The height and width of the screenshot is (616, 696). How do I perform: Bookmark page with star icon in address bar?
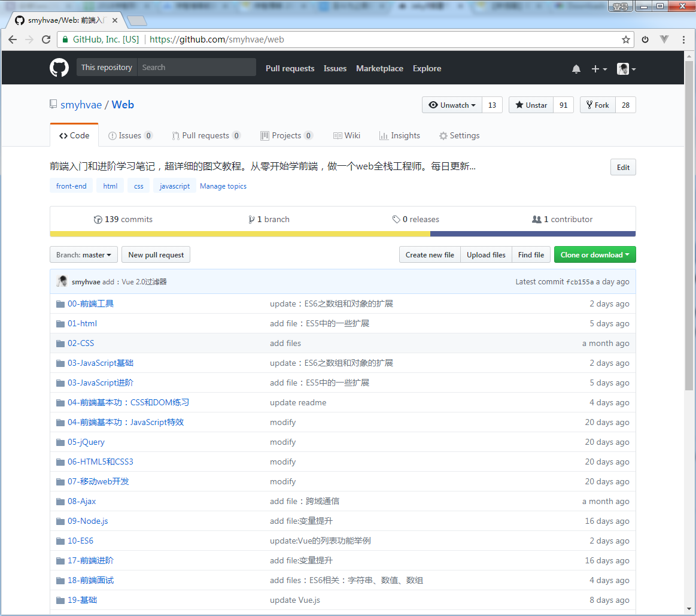tap(626, 40)
